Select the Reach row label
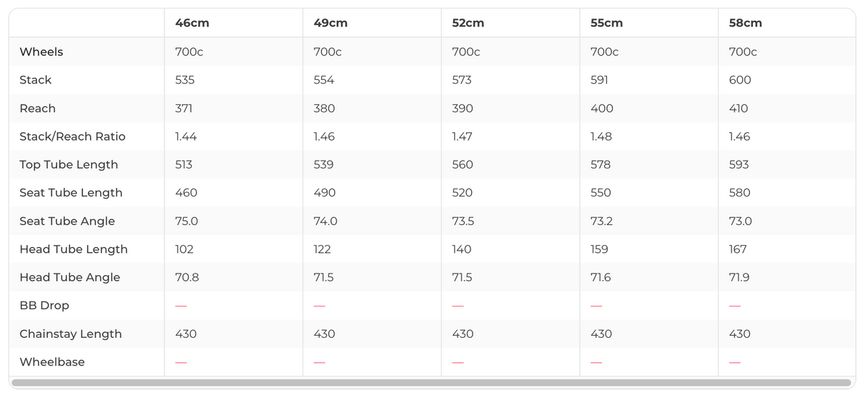 click(x=37, y=109)
